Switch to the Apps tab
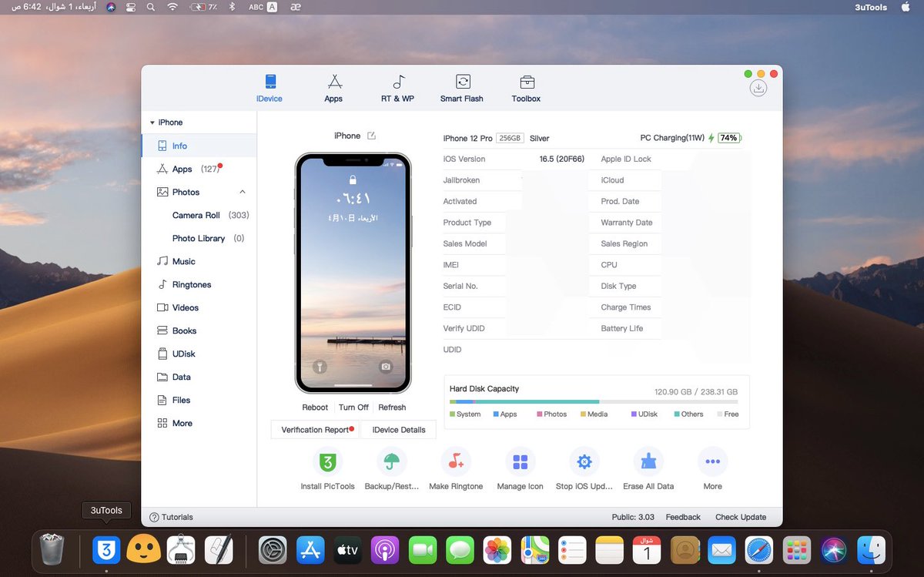 [x=333, y=88]
